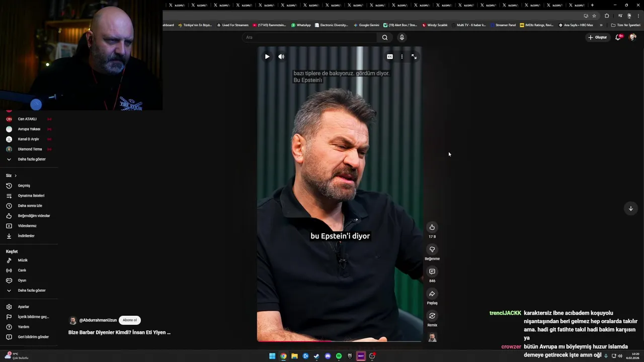Seek on the Shorts progress bar
This screenshot has width=644, height=362.
[339, 341]
